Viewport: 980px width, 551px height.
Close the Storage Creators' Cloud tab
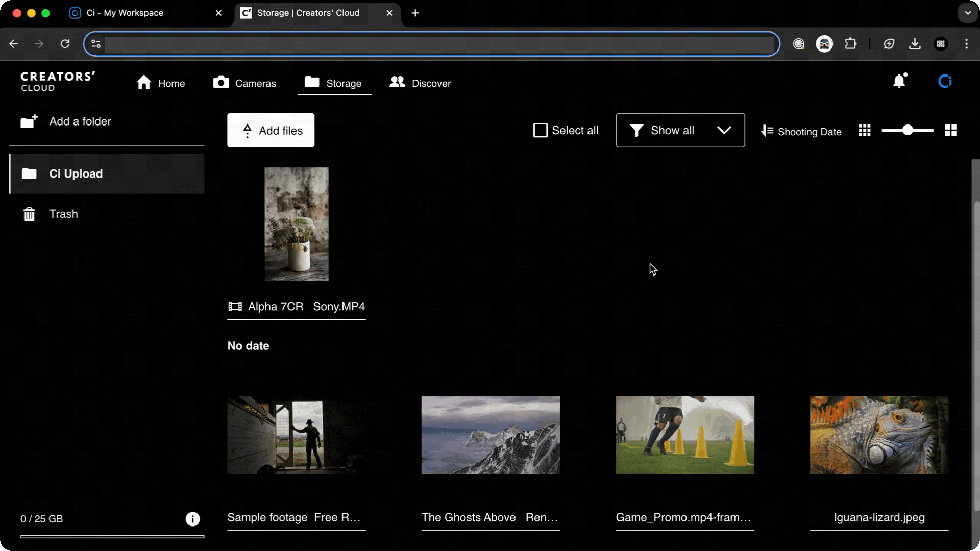[389, 13]
